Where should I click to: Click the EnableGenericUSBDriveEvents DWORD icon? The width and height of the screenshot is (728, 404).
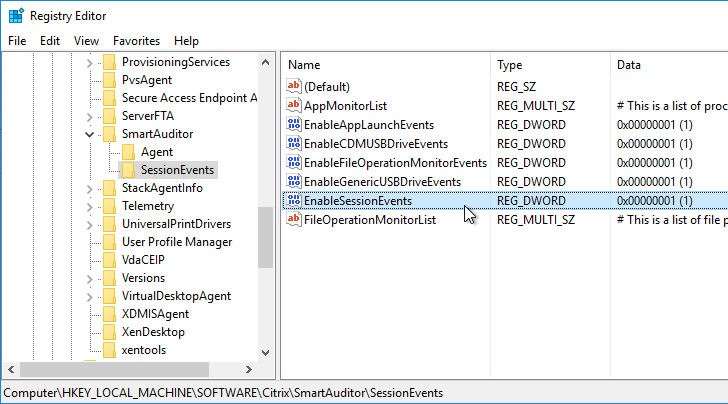(x=293, y=182)
